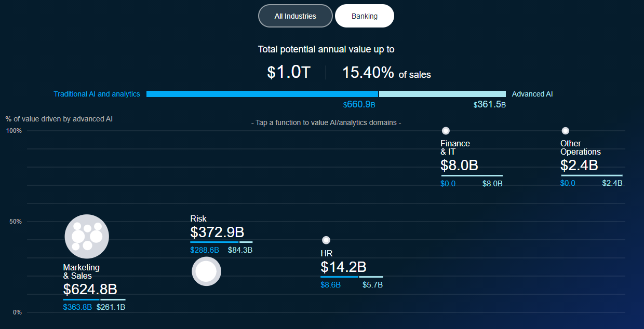The height and width of the screenshot is (329, 644).
Task: Open the HR function label
Action: [x=327, y=253]
